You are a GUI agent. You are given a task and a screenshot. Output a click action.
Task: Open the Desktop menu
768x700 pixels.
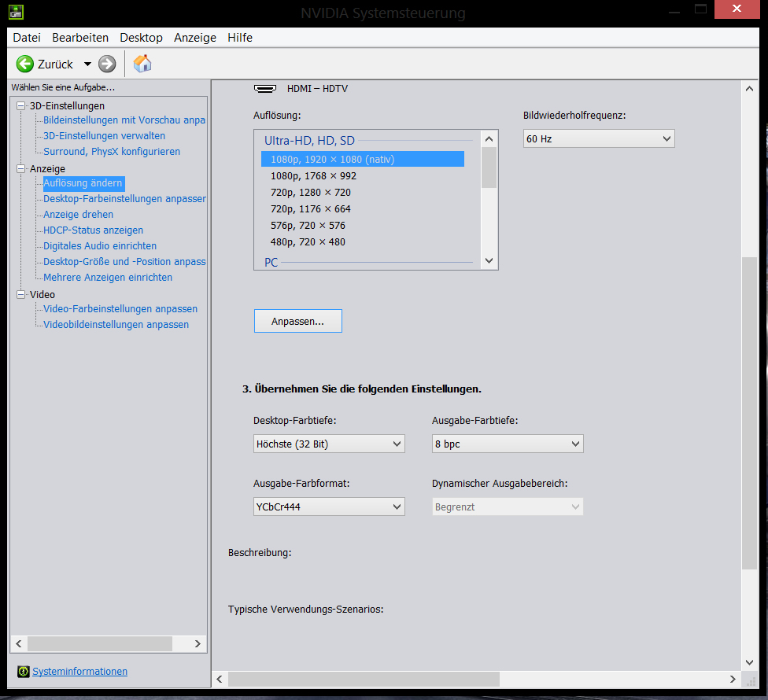(141, 38)
